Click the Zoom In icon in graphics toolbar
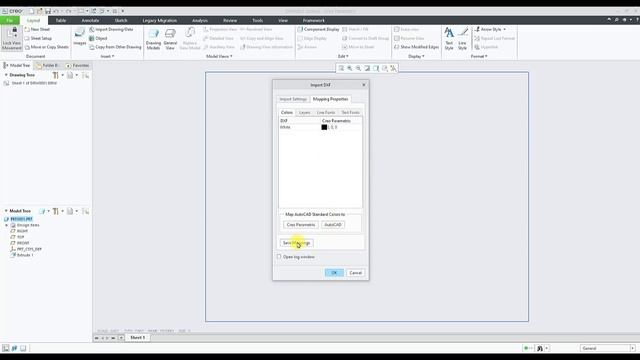Screen dimensions: 640x360 click(x=350, y=68)
